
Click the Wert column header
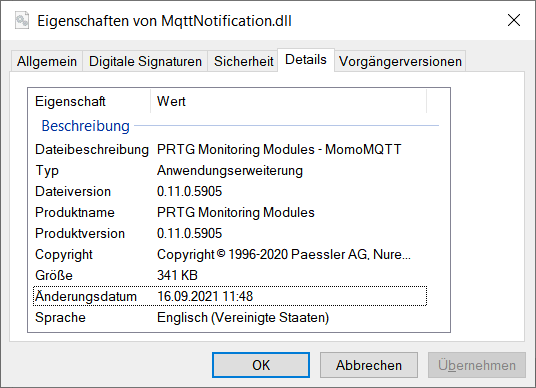(x=289, y=102)
